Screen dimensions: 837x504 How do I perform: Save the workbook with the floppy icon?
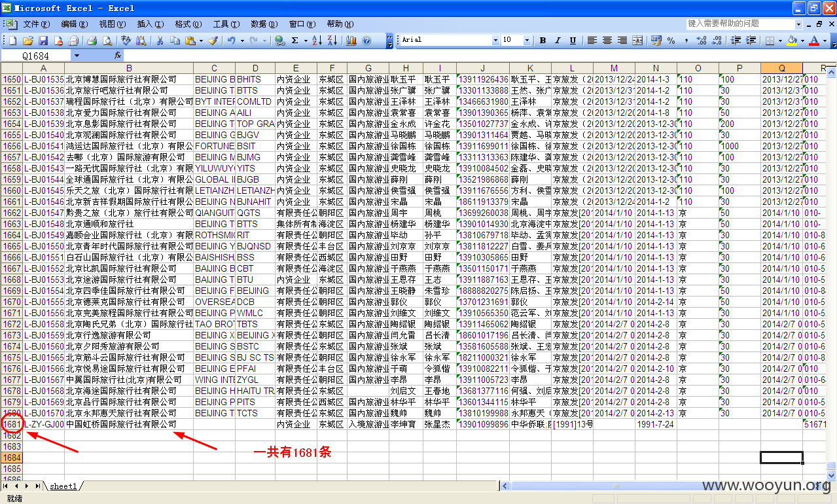tap(42, 41)
